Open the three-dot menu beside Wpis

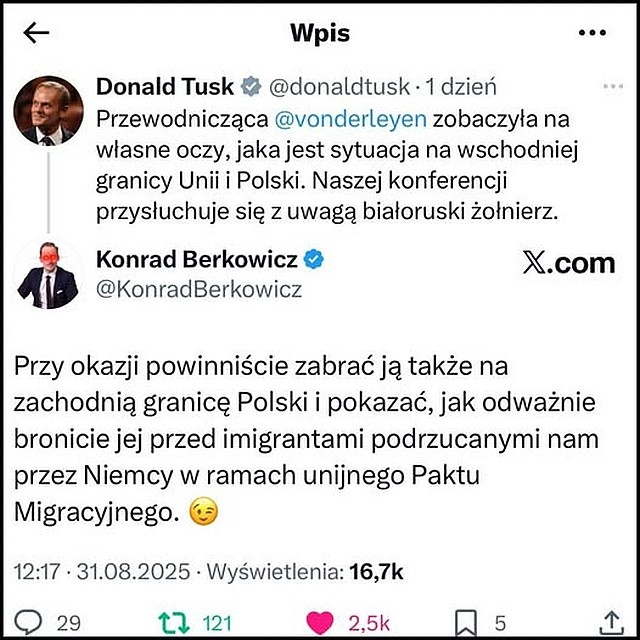pos(592,33)
